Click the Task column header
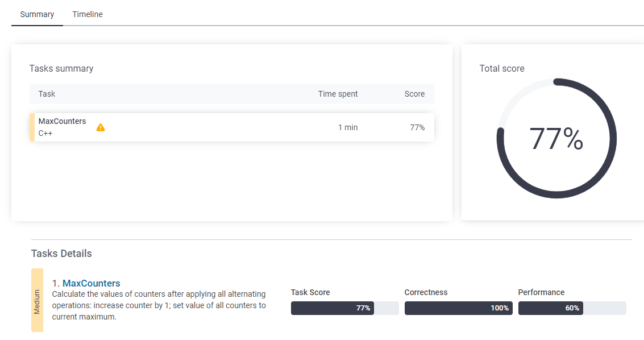Image resolution: width=644 pixels, height=340 pixels. 47,94
